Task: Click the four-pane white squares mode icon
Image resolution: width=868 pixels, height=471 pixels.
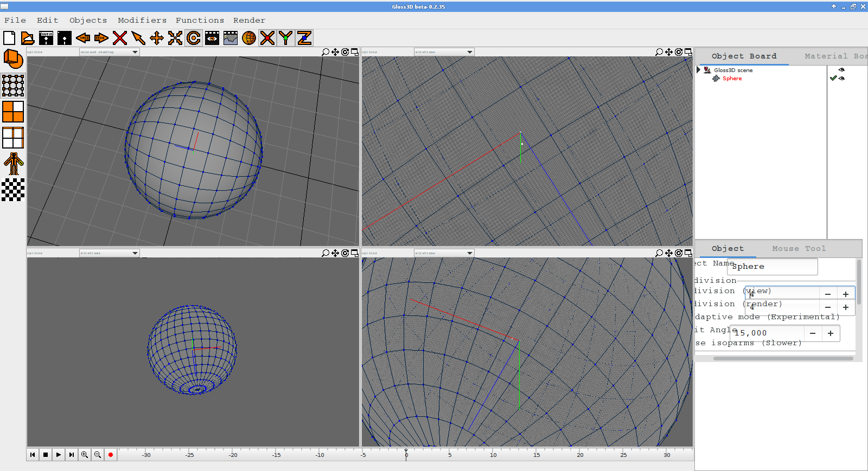Action: tap(13, 138)
